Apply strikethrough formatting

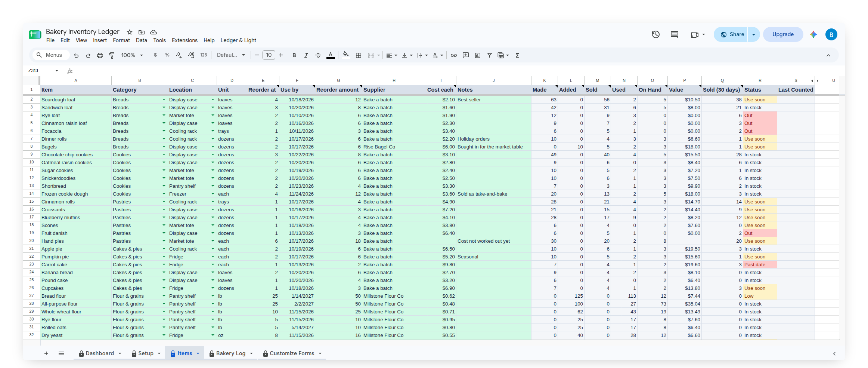click(x=318, y=55)
